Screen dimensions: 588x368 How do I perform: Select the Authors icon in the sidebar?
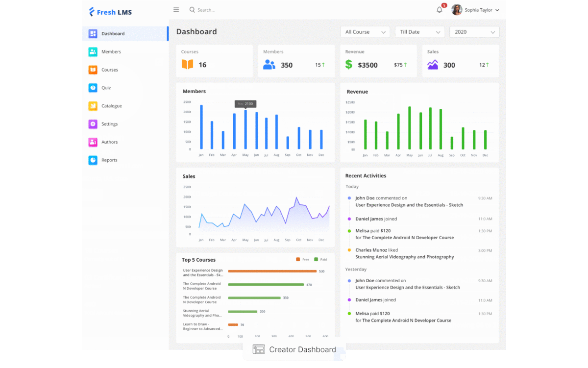93,142
